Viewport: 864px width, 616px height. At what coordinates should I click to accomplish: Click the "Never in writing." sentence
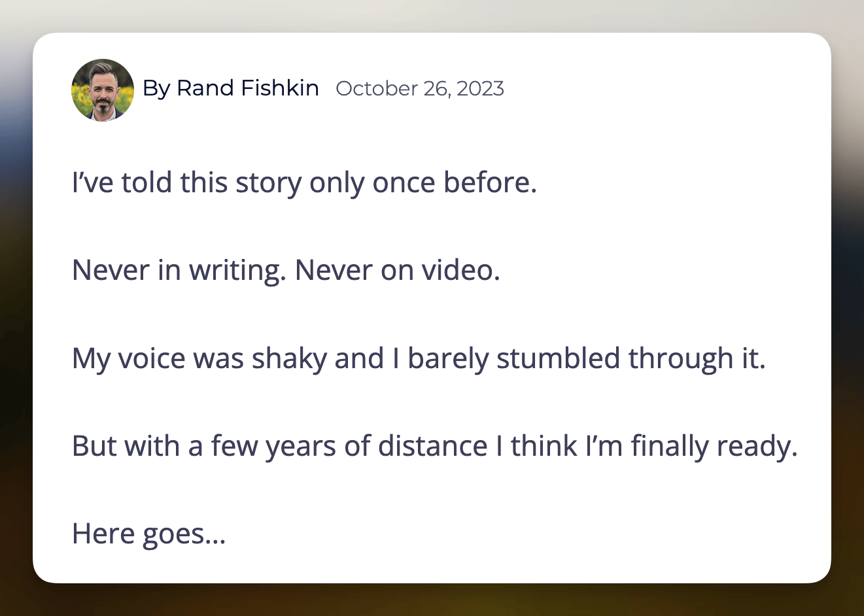179,270
